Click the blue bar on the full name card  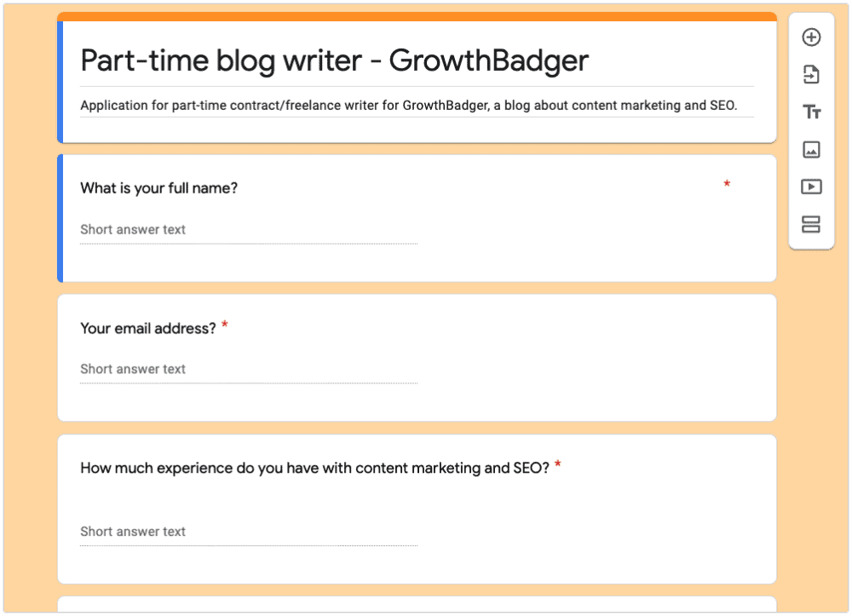tap(60, 218)
